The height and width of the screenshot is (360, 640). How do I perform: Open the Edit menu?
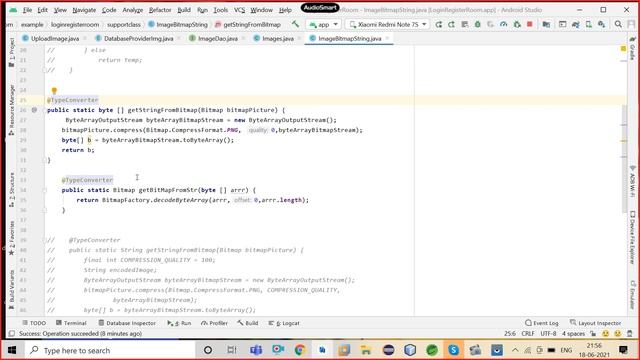[x=42, y=10]
